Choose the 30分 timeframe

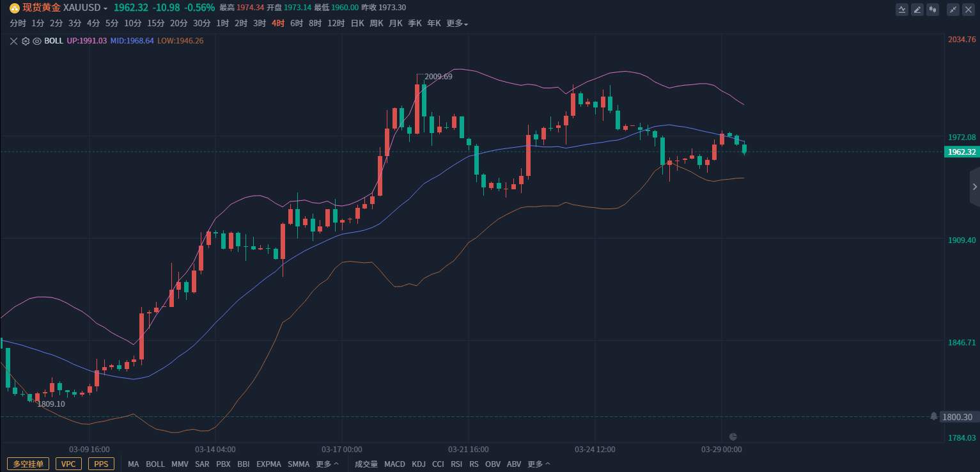click(x=202, y=24)
